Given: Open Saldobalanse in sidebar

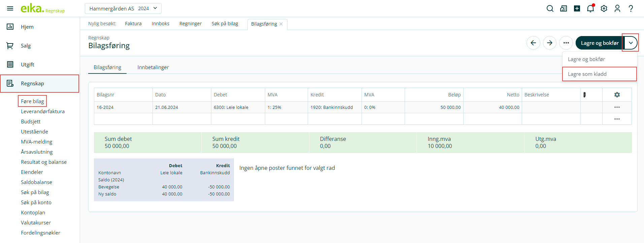Looking at the screenshot, I should (x=36, y=182).
